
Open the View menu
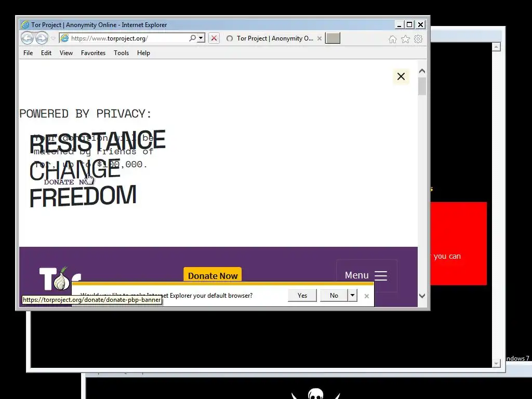point(66,53)
